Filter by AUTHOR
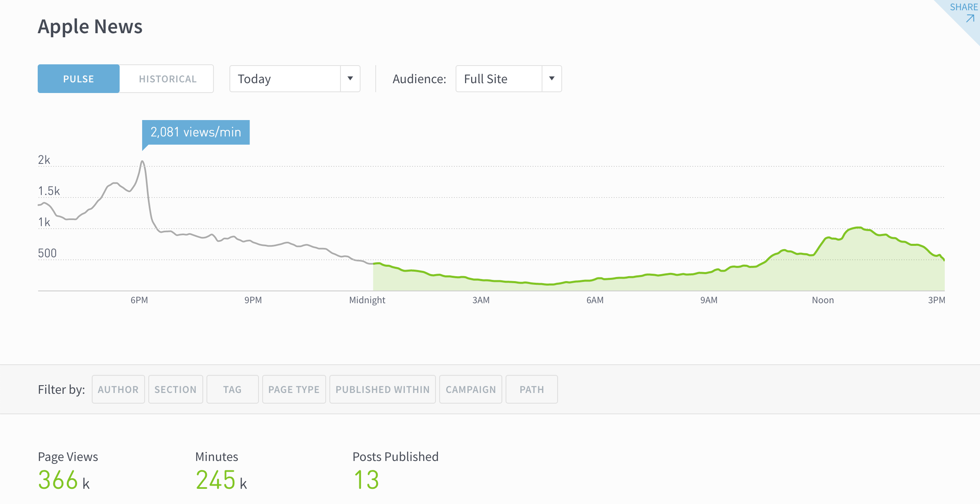 tap(118, 389)
